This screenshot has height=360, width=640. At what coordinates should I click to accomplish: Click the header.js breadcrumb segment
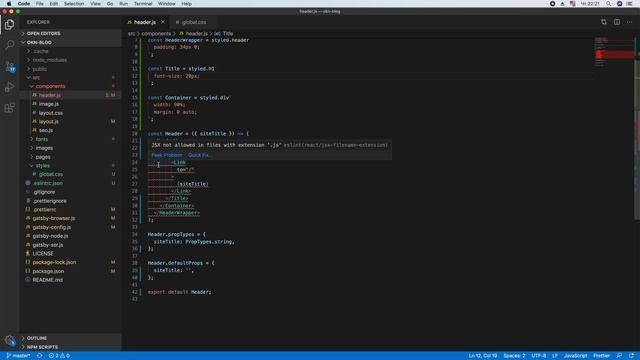194,33
